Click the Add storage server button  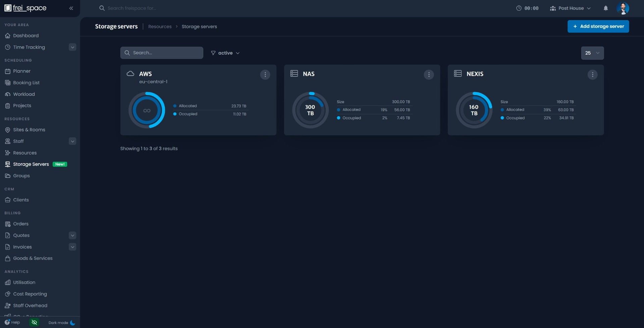(x=598, y=26)
